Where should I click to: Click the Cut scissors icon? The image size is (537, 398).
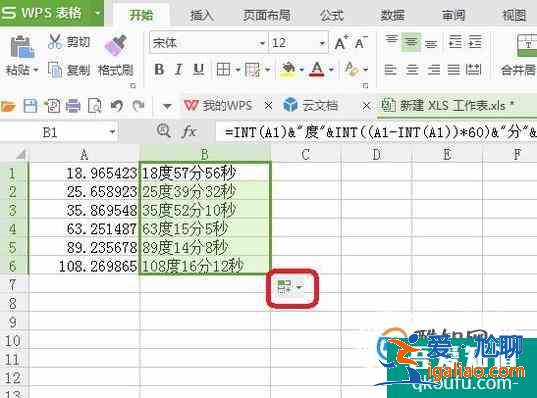click(x=55, y=41)
